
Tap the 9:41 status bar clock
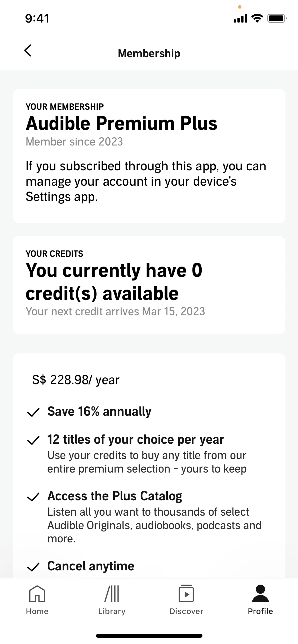click(37, 18)
